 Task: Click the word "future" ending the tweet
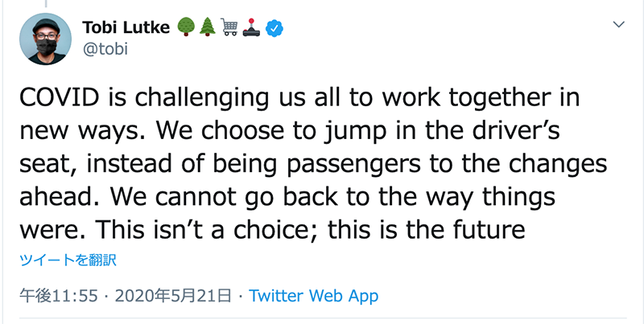(x=489, y=231)
